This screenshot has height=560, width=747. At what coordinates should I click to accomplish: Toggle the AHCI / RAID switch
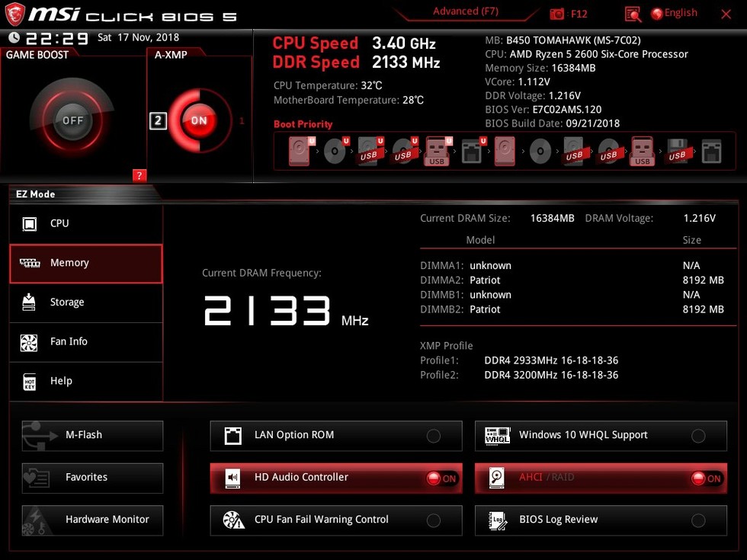click(707, 478)
